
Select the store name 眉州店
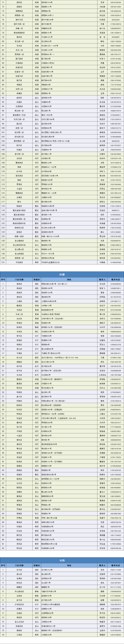pyautogui.click(x=19, y=37)
